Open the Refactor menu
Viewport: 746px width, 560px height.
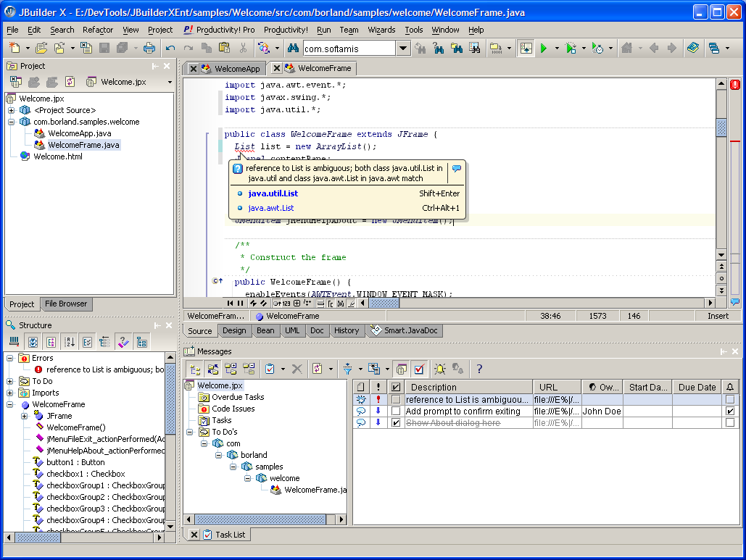click(98, 30)
